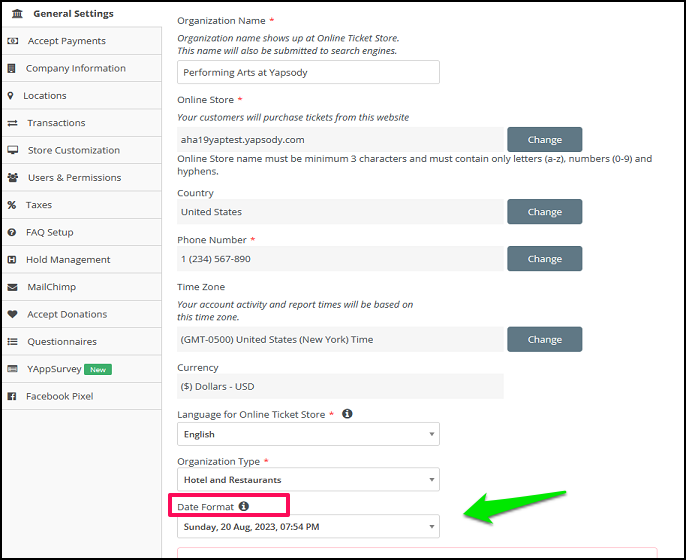The height and width of the screenshot is (560, 686).
Task: Open Questionnaires page
Action: click(x=82, y=342)
